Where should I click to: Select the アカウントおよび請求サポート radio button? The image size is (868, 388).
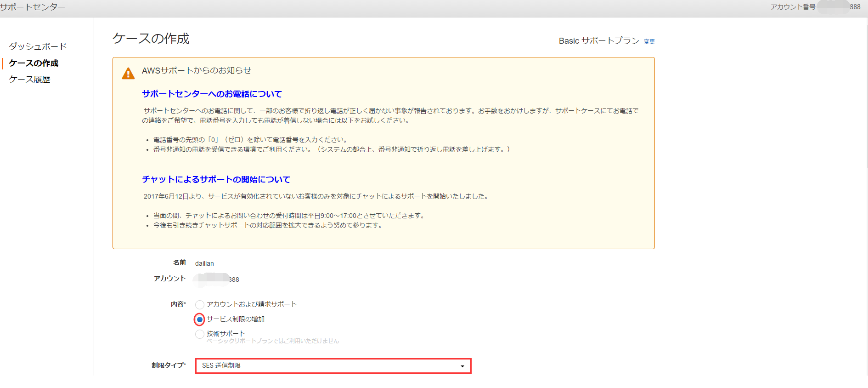pos(200,305)
